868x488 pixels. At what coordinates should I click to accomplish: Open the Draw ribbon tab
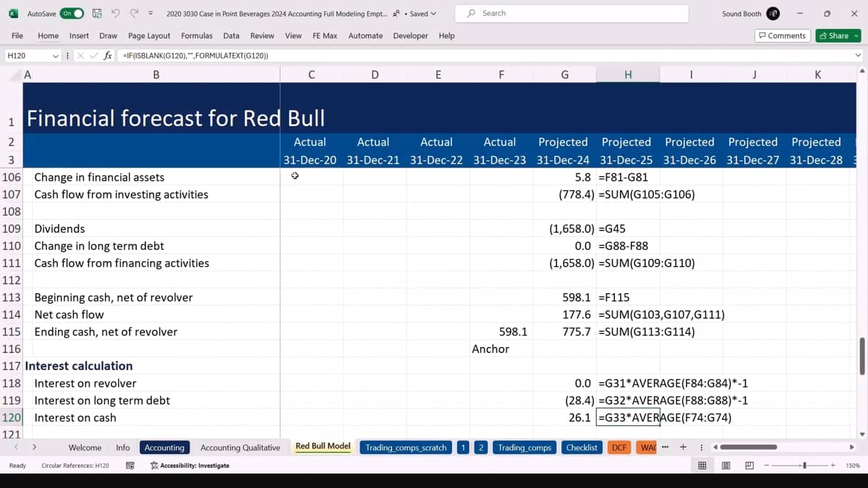pos(109,35)
